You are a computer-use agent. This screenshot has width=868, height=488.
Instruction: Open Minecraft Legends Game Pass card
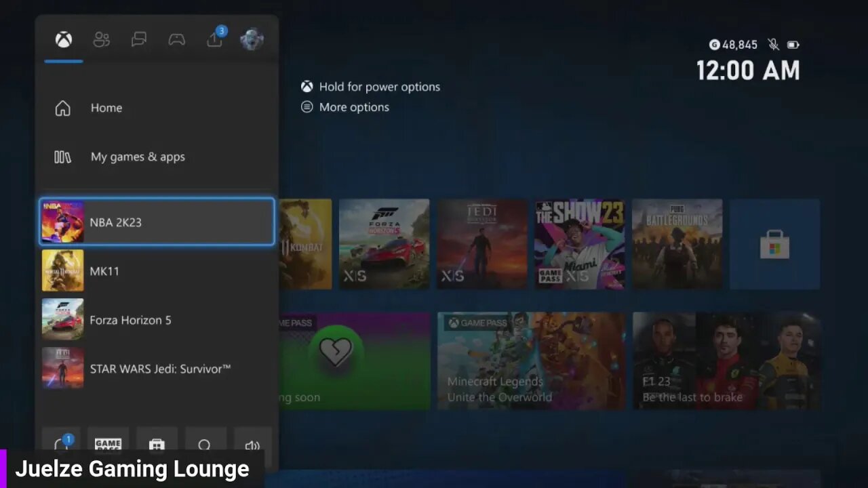(531, 361)
